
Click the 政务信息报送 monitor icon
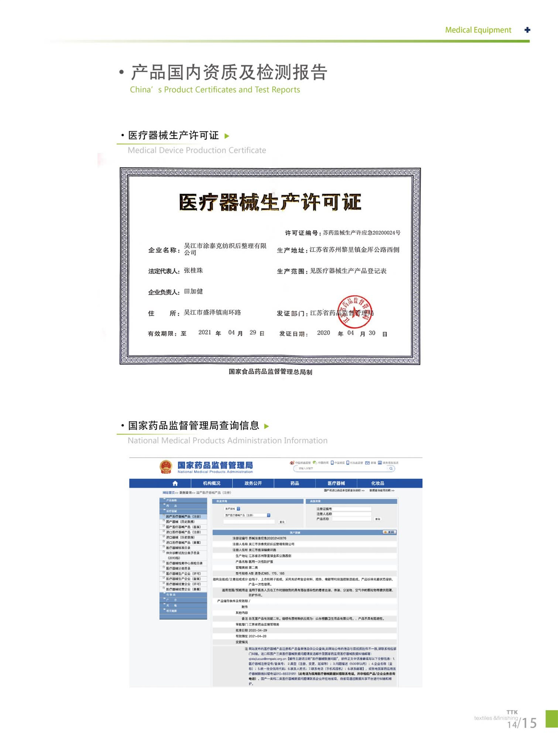pos(380,463)
